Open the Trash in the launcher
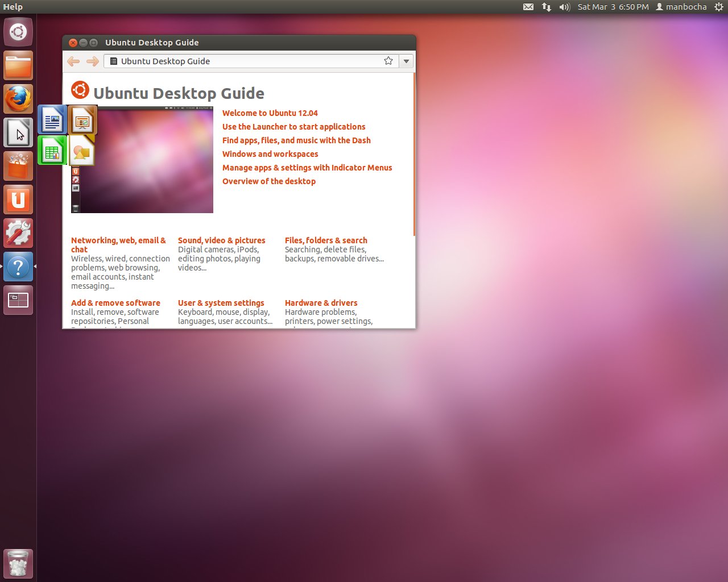The image size is (728, 582). click(18, 564)
